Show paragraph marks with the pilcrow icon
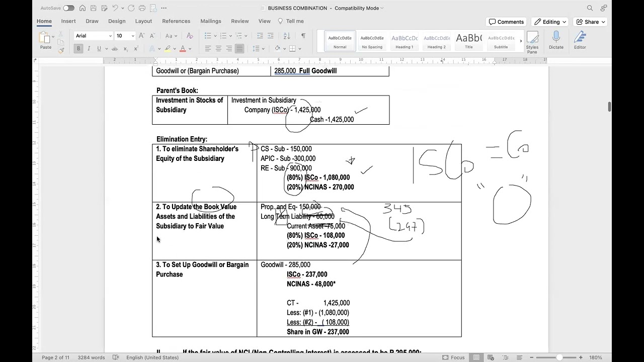 [x=303, y=36]
